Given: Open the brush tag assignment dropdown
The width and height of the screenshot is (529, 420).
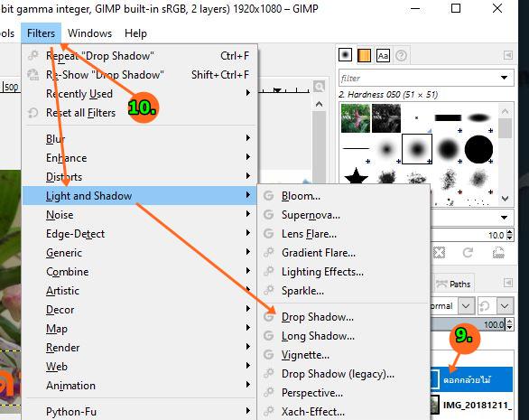Looking at the screenshot, I should 505,218.
